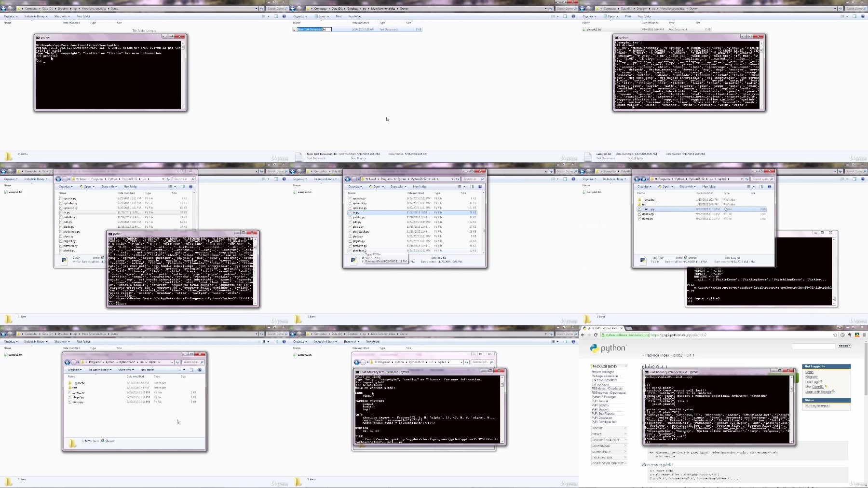Focus the PyPI search text box

click(x=814, y=346)
